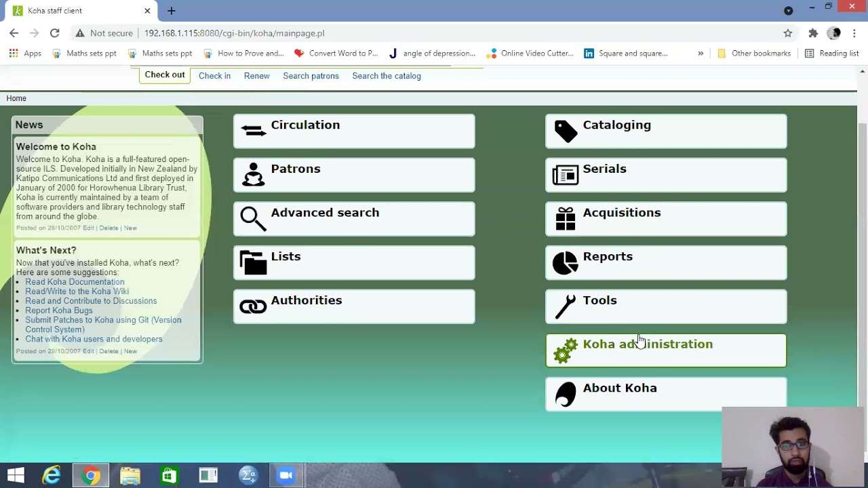Click the About Koha logo icon

(x=566, y=394)
